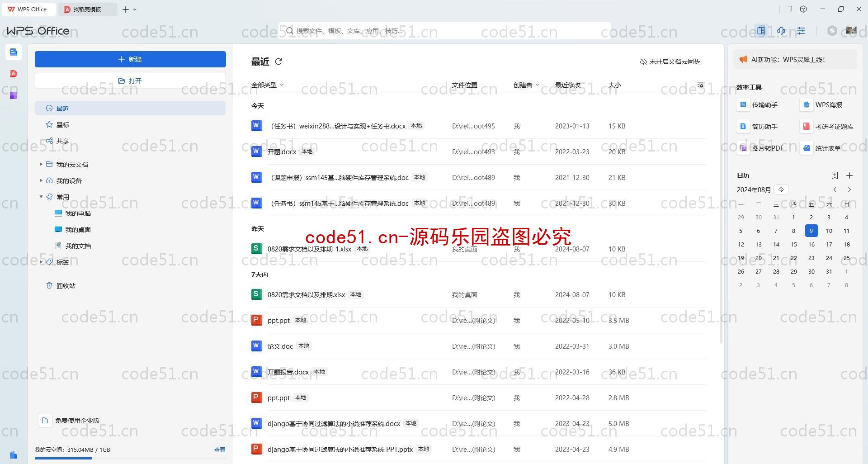
Task: Launch 统计表单 tool
Action: [821, 148]
